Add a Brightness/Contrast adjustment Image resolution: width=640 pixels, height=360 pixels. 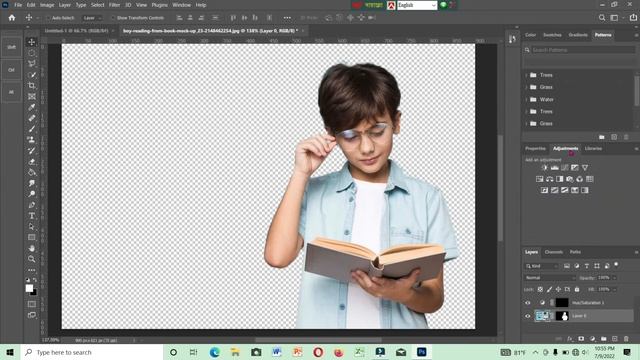(x=544, y=168)
